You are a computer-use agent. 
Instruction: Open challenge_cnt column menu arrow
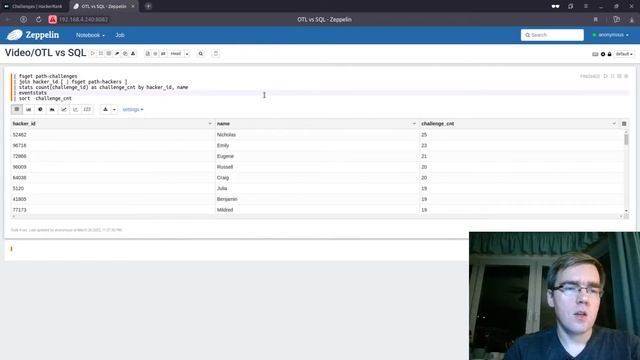(x=614, y=124)
